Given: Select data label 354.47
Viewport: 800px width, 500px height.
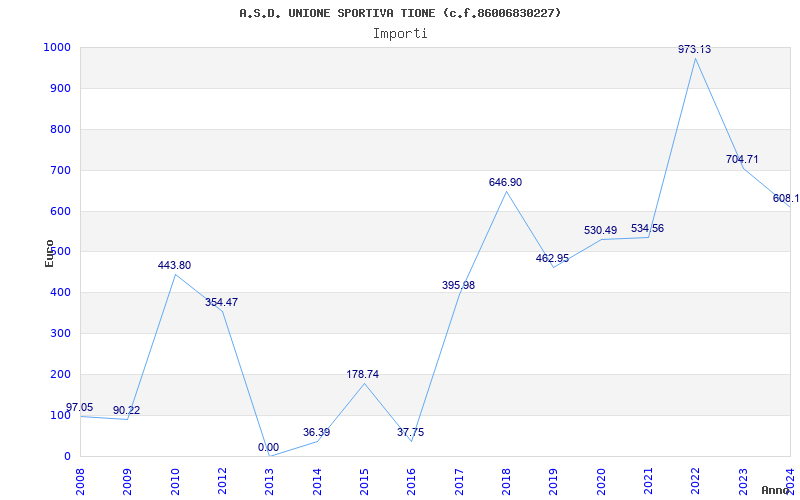Looking at the screenshot, I should point(221,302).
